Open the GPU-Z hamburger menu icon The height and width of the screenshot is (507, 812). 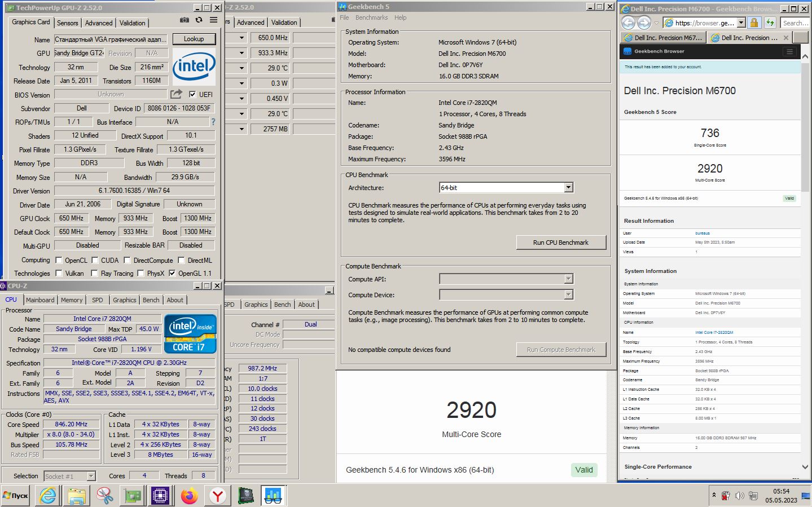[x=213, y=20]
